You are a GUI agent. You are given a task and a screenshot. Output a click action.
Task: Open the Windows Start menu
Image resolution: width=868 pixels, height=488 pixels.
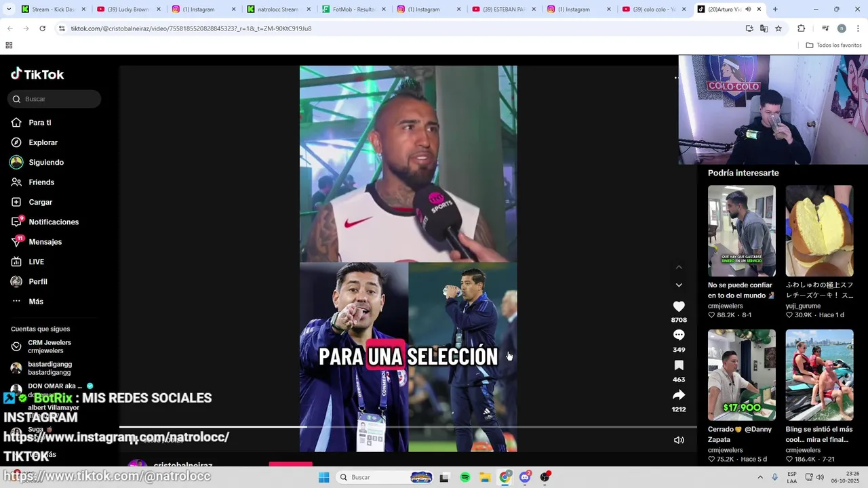point(324,477)
